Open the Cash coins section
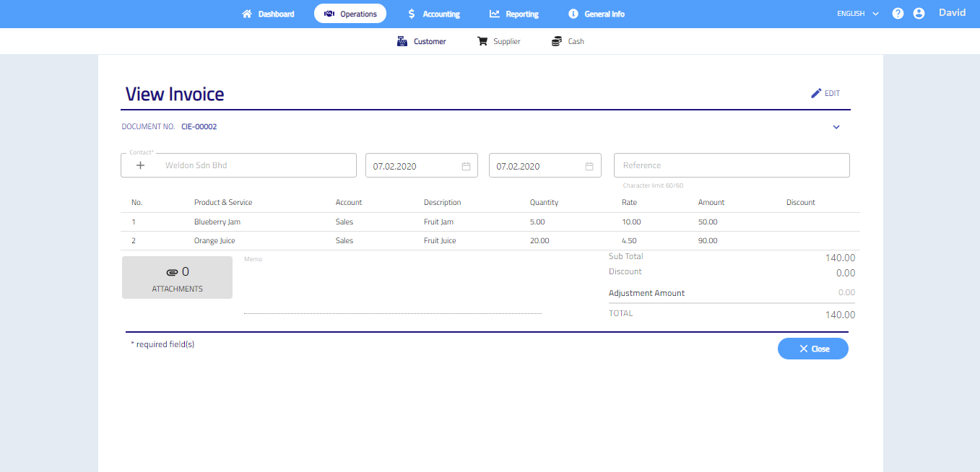Image resolution: width=980 pixels, height=472 pixels. point(568,41)
